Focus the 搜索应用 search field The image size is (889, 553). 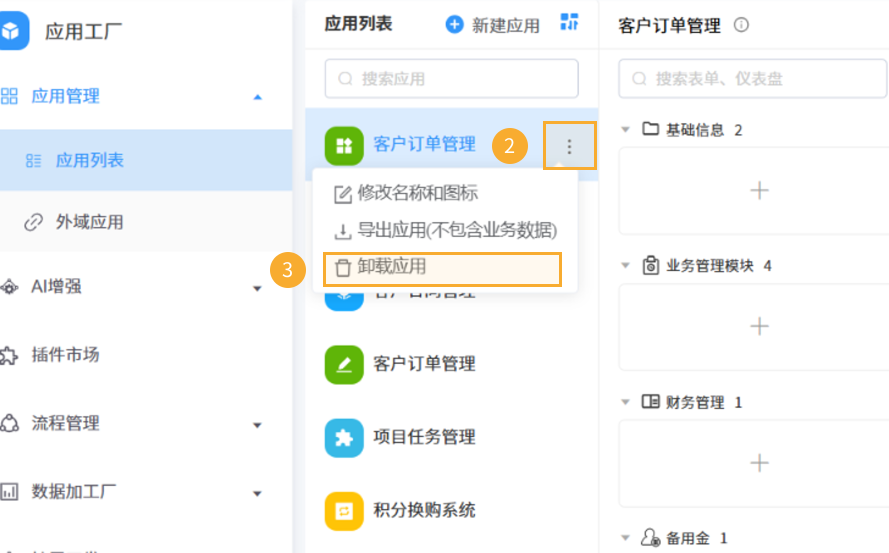coord(451,78)
